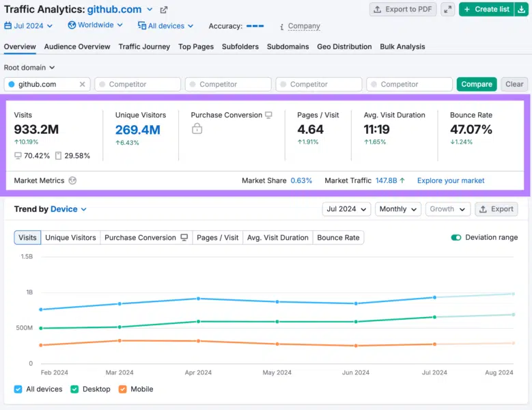This screenshot has width=532, height=410.
Task: Open the Monthly granularity dropdown
Action: 398,209
